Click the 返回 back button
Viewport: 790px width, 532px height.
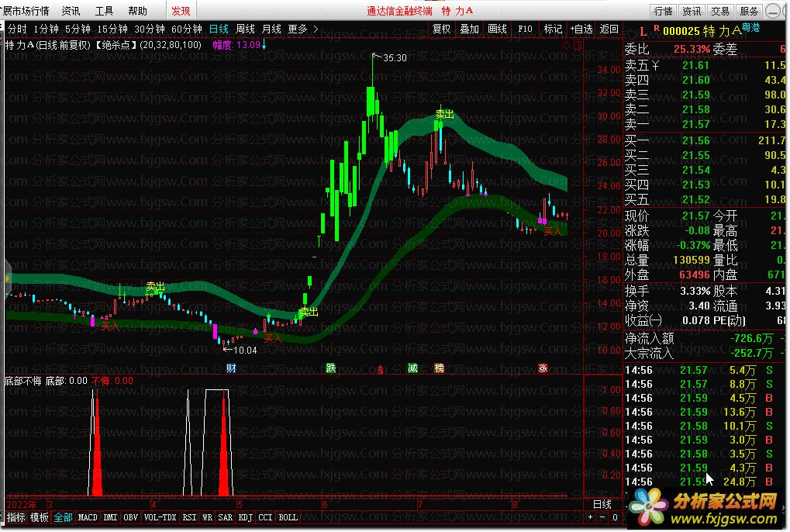click(609, 29)
